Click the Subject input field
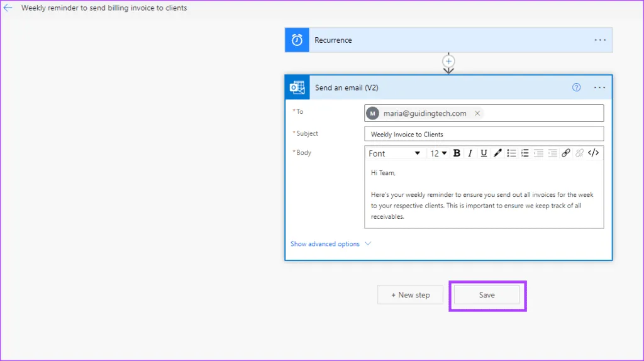The image size is (644, 361). tap(484, 134)
